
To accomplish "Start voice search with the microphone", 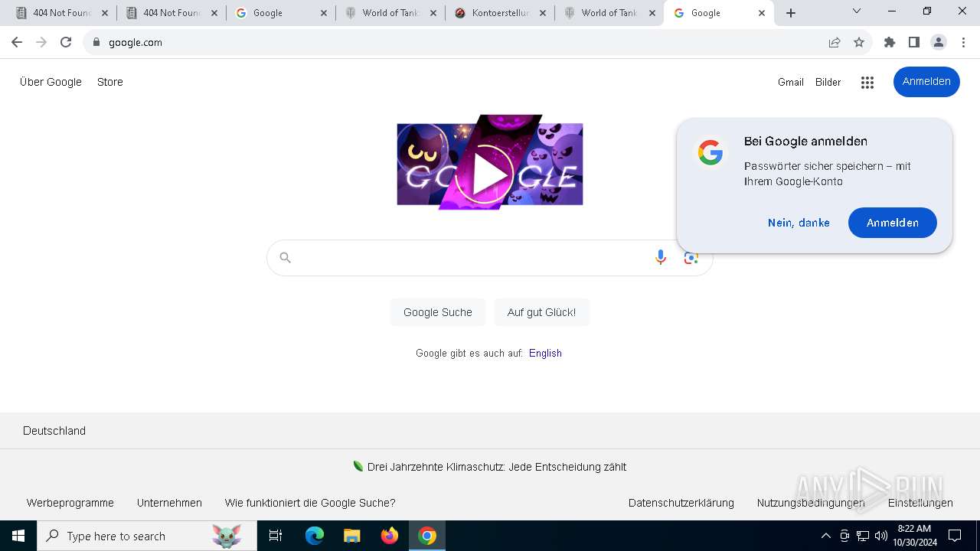I will 661,258.
